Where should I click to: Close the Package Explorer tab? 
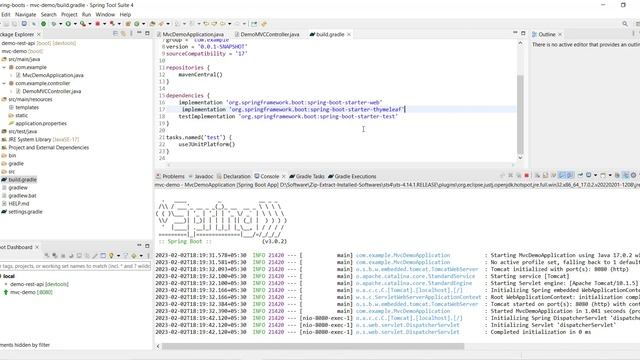(39, 34)
